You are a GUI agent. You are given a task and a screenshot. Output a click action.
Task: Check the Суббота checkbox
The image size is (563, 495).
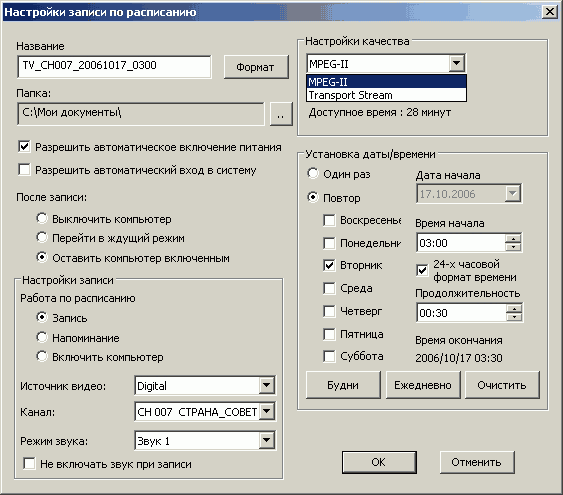[329, 356]
